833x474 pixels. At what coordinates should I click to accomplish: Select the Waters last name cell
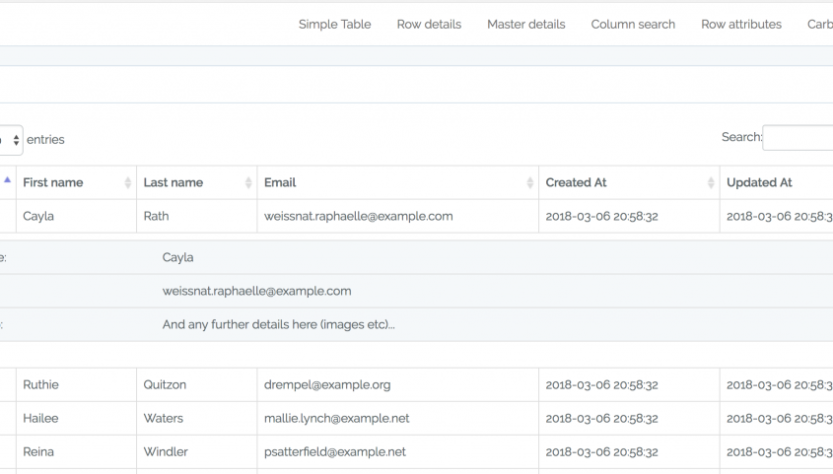[197, 418]
